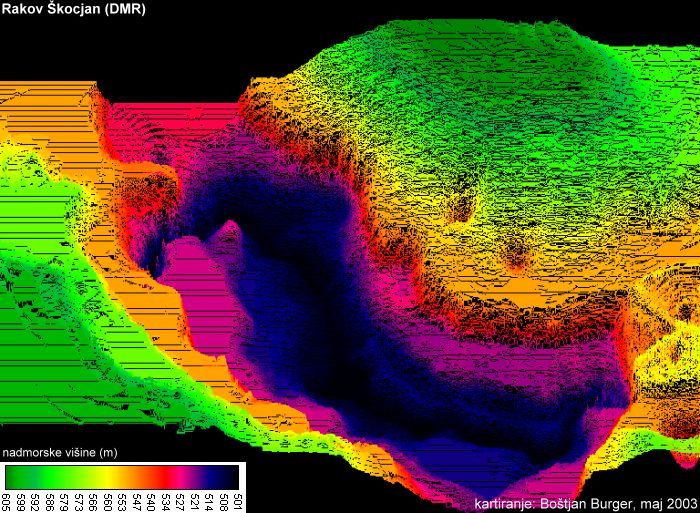Pick the black right end of legend bar
700x513 pixels.
click(234, 476)
